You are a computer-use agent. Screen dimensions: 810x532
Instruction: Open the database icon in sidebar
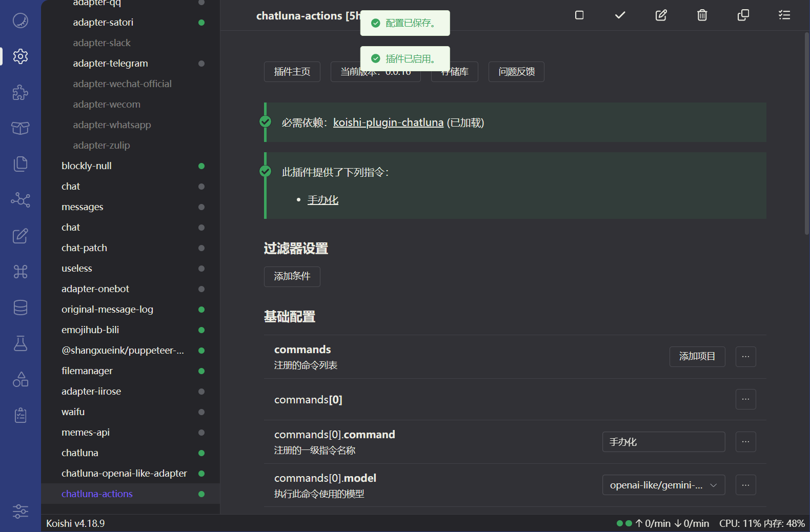21,308
